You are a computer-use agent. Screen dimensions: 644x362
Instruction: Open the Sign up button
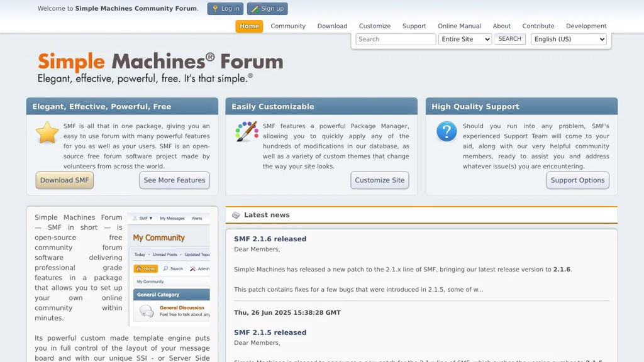point(267,9)
